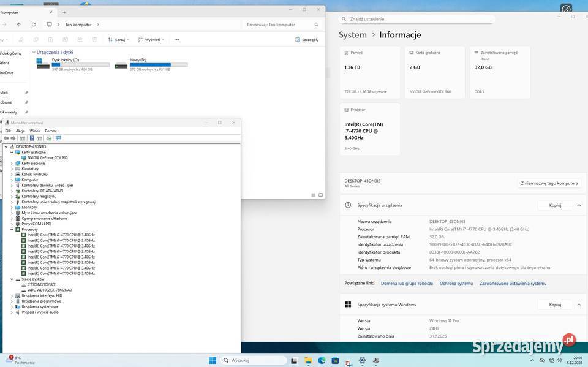Toggle the Szczegóły details pane
Viewport: 588px width, 367px height.
click(306, 40)
